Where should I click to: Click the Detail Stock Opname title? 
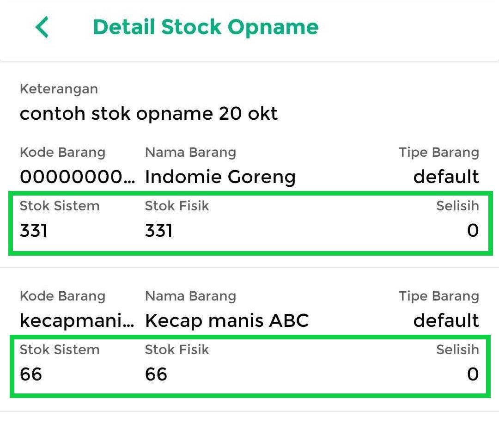(206, 27)
